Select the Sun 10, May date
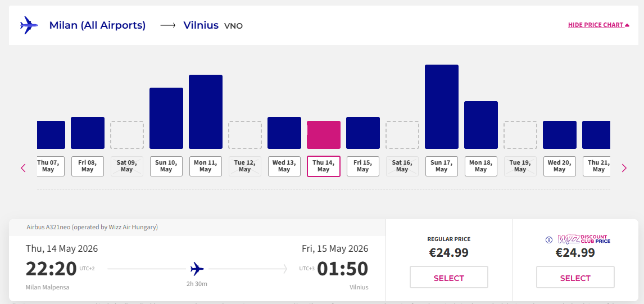 point(166,166)
